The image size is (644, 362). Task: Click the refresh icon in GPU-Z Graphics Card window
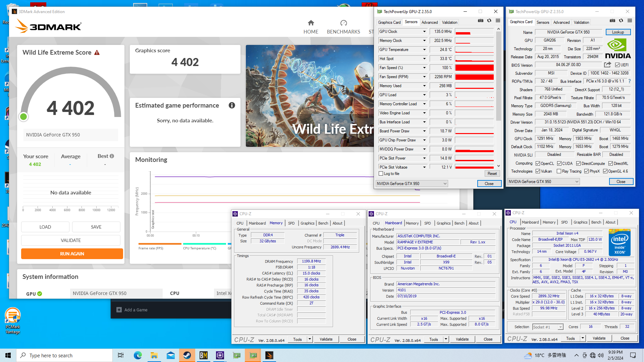click(621, 21)
